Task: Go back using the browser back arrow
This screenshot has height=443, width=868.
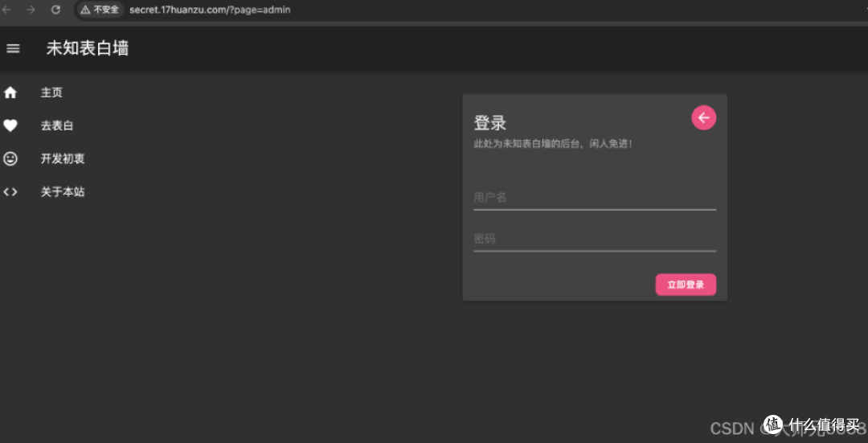Action: pos(6,10)
